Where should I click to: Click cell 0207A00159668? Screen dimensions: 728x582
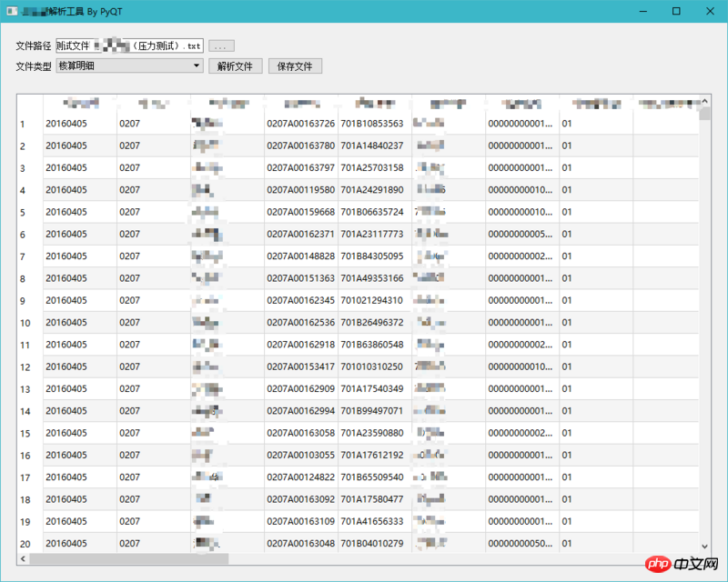[x=301, y=212]
